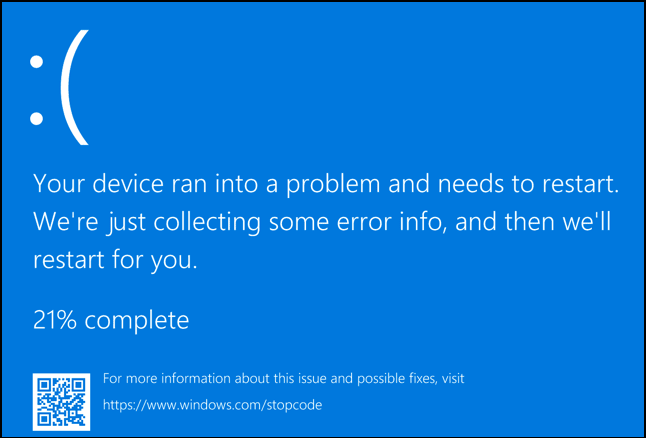Click the "21% complete" progress text

point(111,321)
